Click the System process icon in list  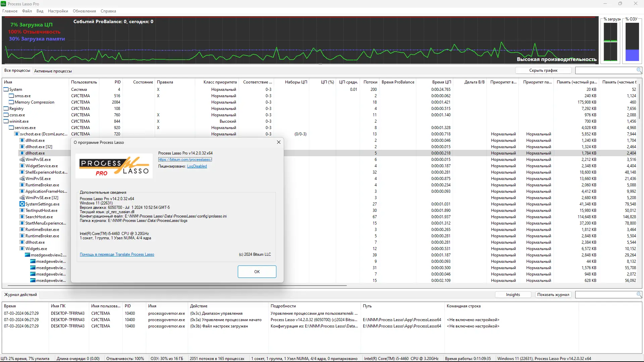[x=6, y=89]
